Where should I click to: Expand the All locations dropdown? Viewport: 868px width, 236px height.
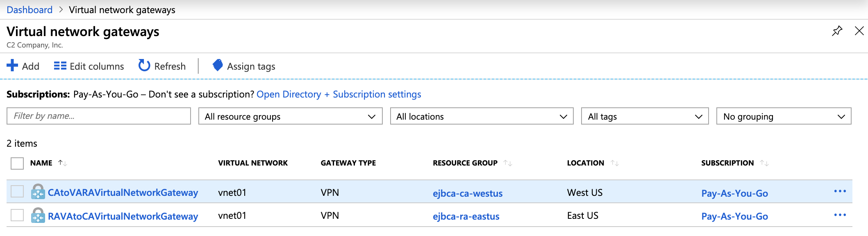482,116
